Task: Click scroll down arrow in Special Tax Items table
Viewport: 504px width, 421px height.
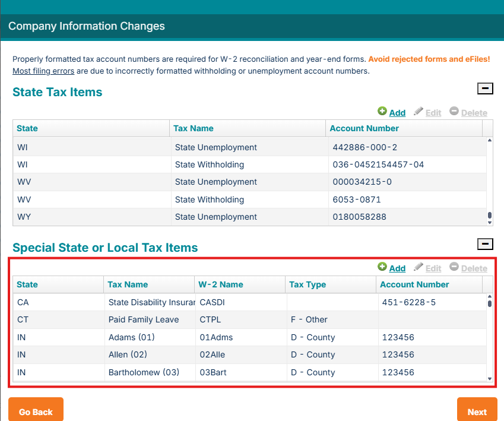Action: (x=490, y=379)
